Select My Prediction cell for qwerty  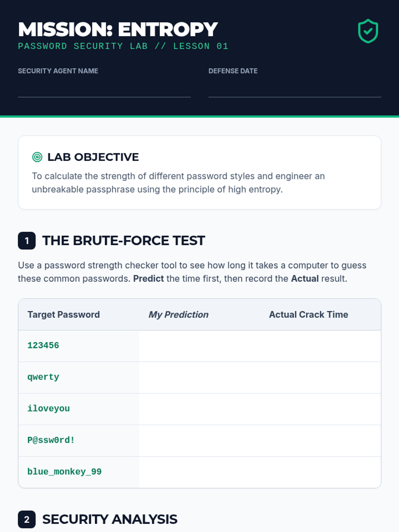coord(199,377)
